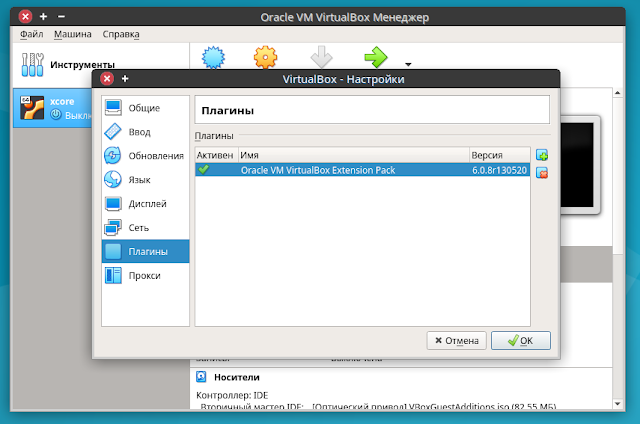640x424 pixels.
Task: Close the VirtualBox Настройки dialog
Action: (107, 79)
